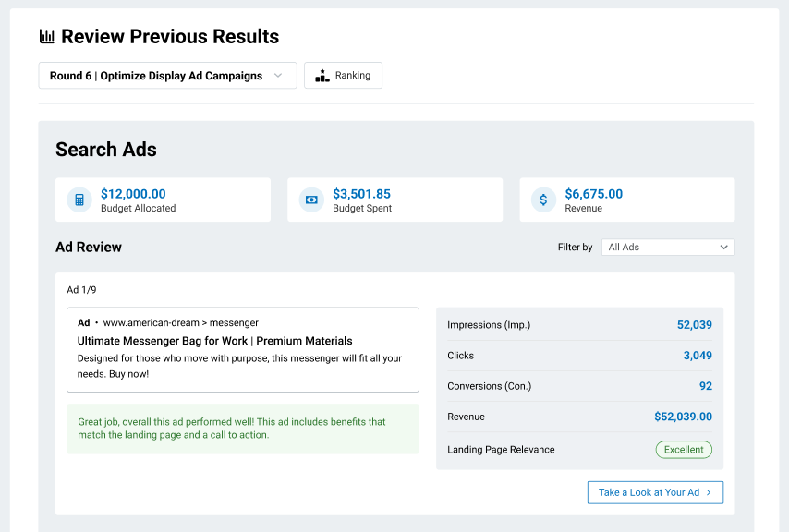Click the Ultimate Messenger Bag ad headline

click(x=214, y=341)
